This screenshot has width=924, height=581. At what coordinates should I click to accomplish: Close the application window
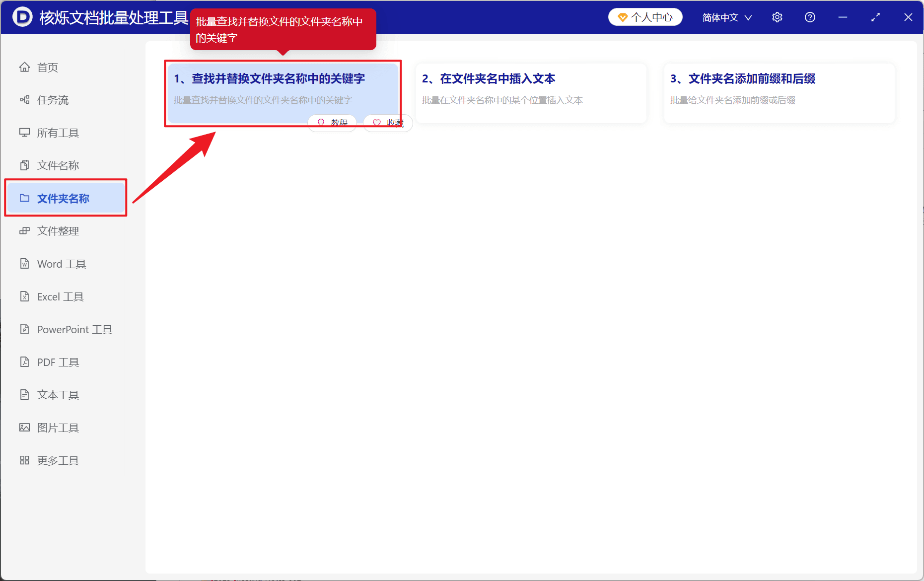[x=908, y=17]
